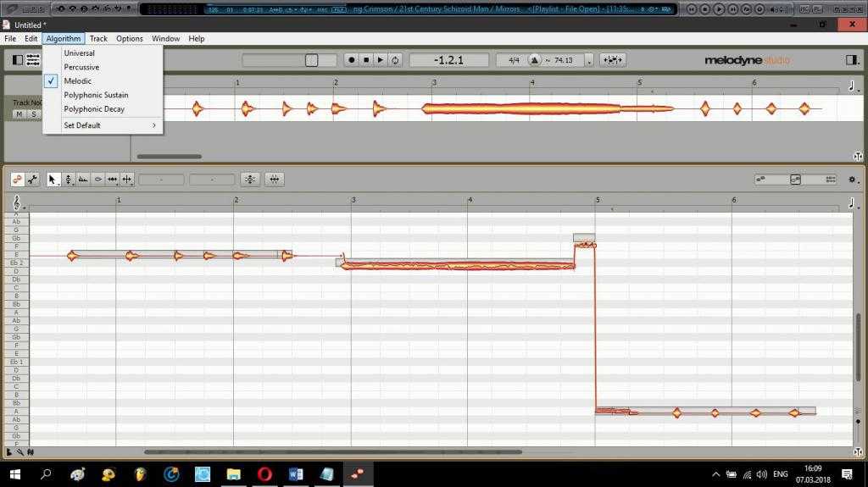Open the Track menu
Screen dimensions: 868x487
point(98,39)
